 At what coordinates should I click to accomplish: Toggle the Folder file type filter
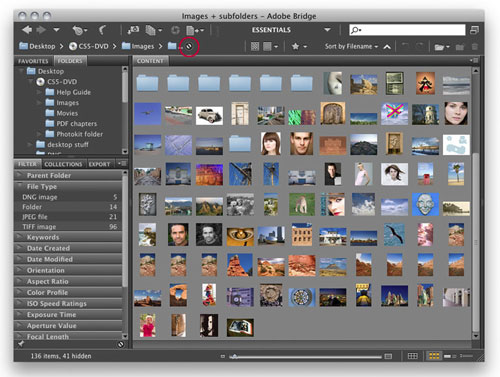[68, 207]
